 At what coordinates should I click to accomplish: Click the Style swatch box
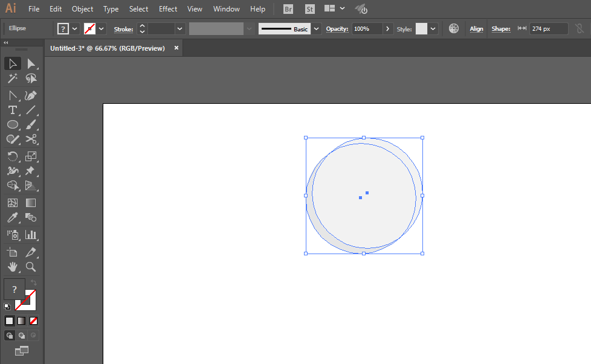(421, 29)
